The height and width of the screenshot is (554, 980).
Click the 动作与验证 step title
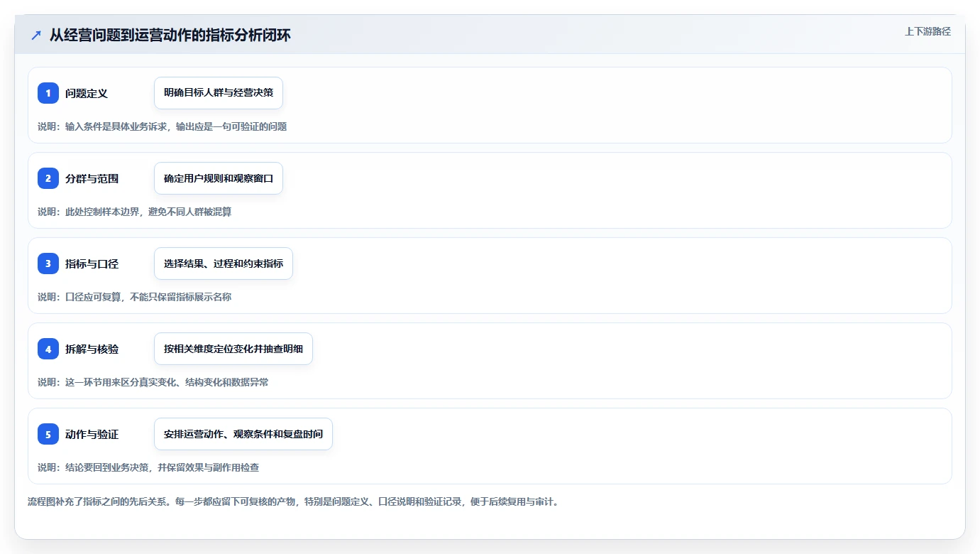[92, 434]
